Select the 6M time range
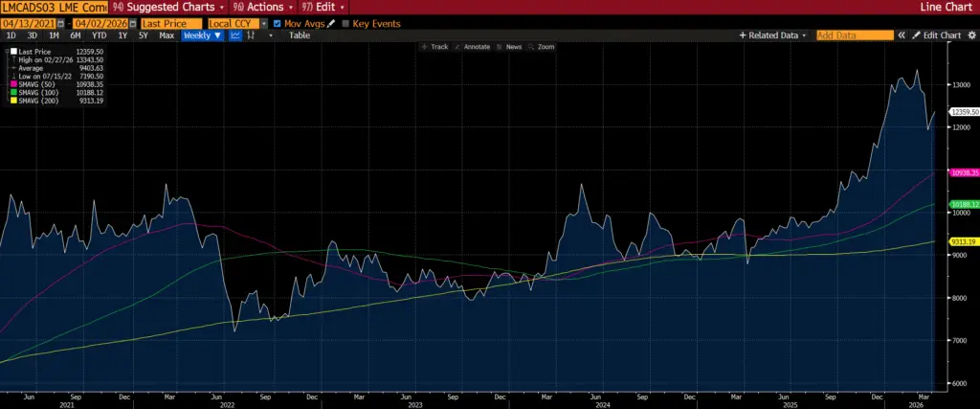This screenshot has width=980, height=409. pos(75,35)
